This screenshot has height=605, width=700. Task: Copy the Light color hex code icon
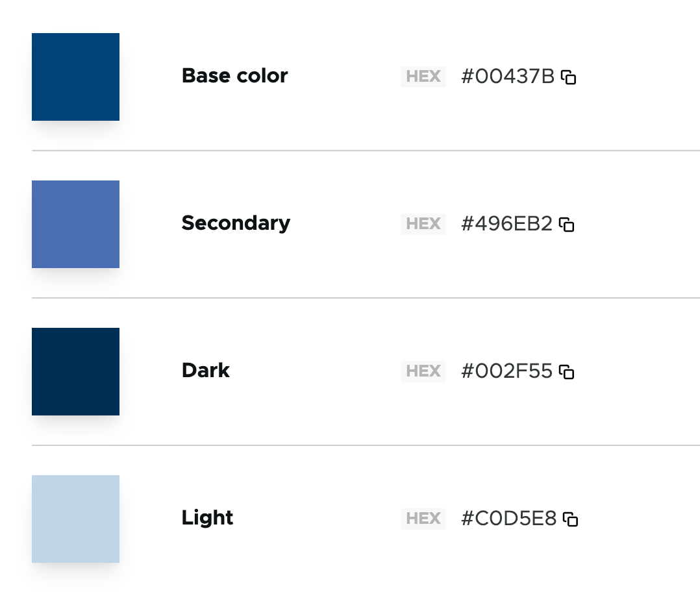point(570,519)
